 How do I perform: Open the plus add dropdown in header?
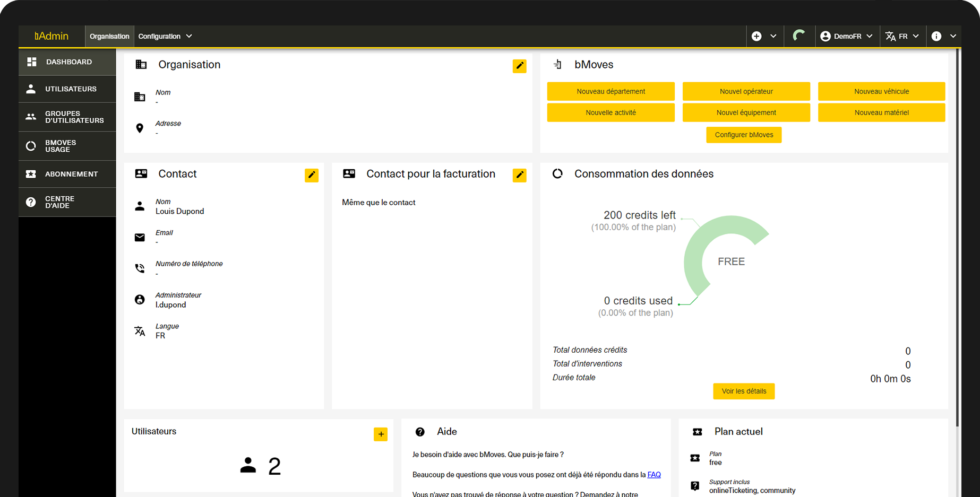(x=764, y=36)
